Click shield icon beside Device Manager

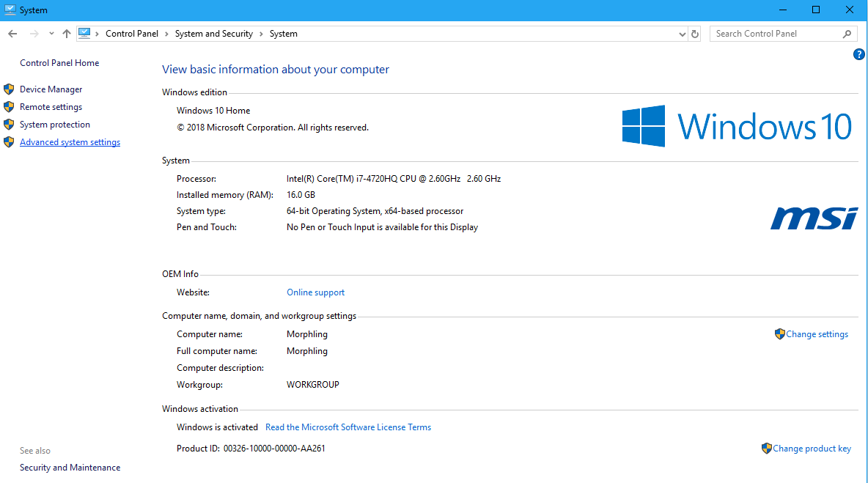point(9,89)
